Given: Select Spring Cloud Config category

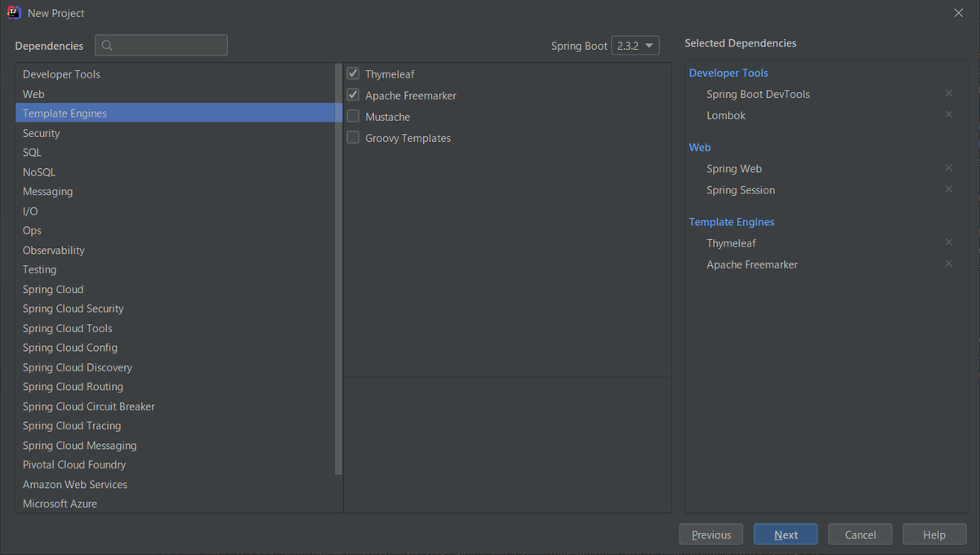Looking at the screenshot, I should tap(175, 348).
